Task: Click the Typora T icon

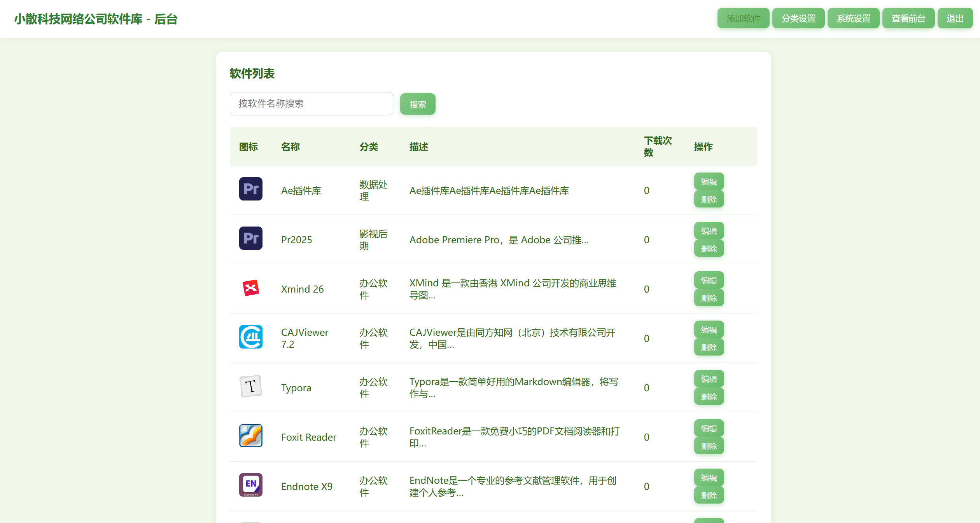Action: click(x=250, y=386)
